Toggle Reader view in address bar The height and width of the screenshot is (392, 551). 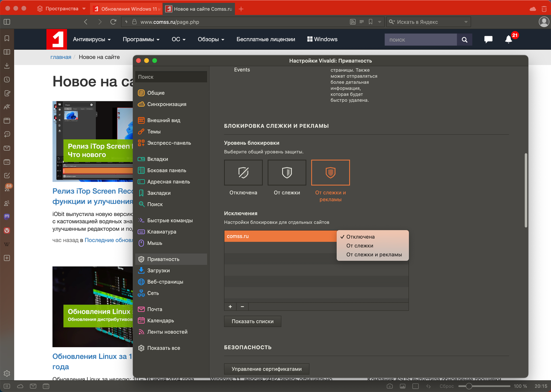(361, 22)
